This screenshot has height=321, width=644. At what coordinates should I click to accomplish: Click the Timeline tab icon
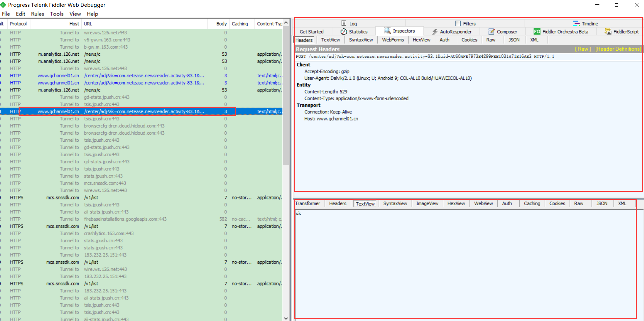point(576,23)
